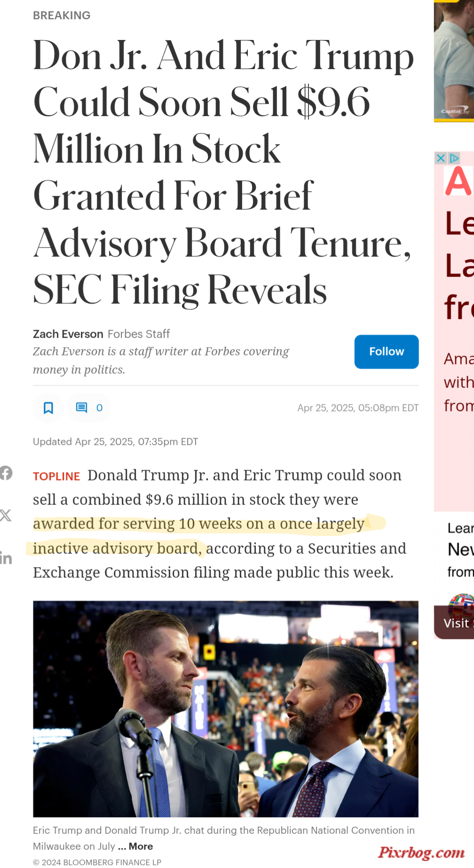474x868 pixels.
Task: Open the Eric and Don Jr. photo
Action: pyautogui.click(x=226, y=709)
